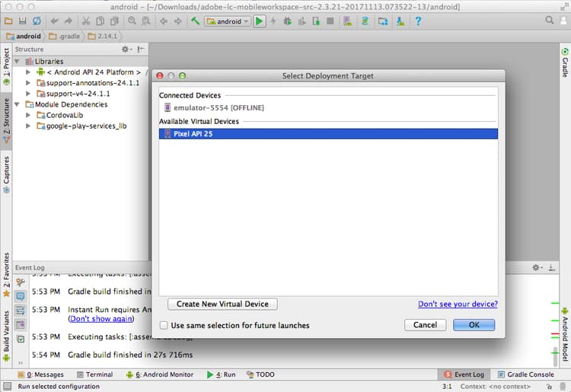Viewport: 571px width, 392px height.
Task: Click the Apply Changes lightning icon
Action: coord(273,21)
